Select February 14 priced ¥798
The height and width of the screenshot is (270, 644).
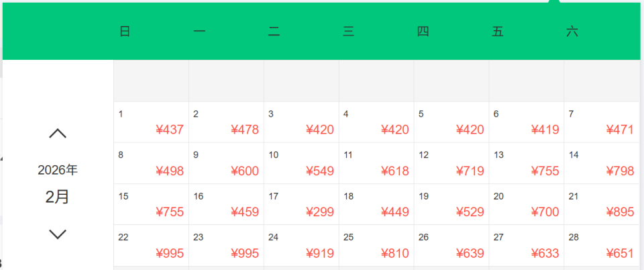click(x=602, y=163)
